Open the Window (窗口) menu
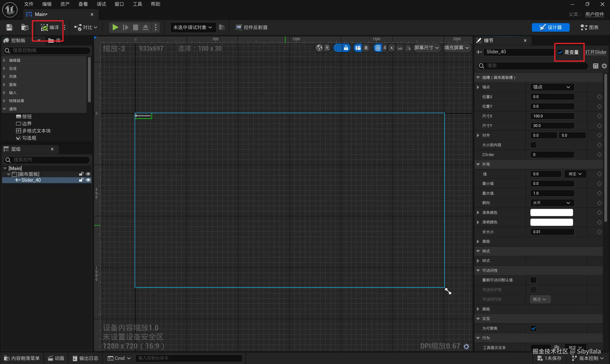The image size is (610, 364). [119, 4]
